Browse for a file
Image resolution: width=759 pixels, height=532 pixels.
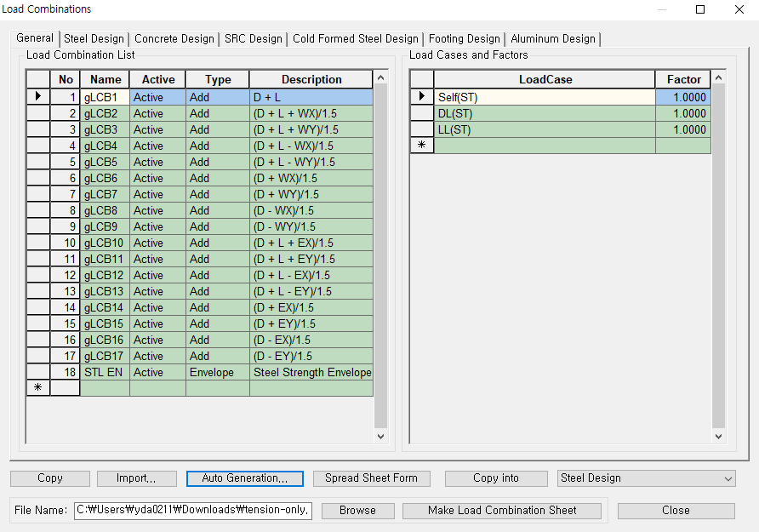[x=357, y=511]
